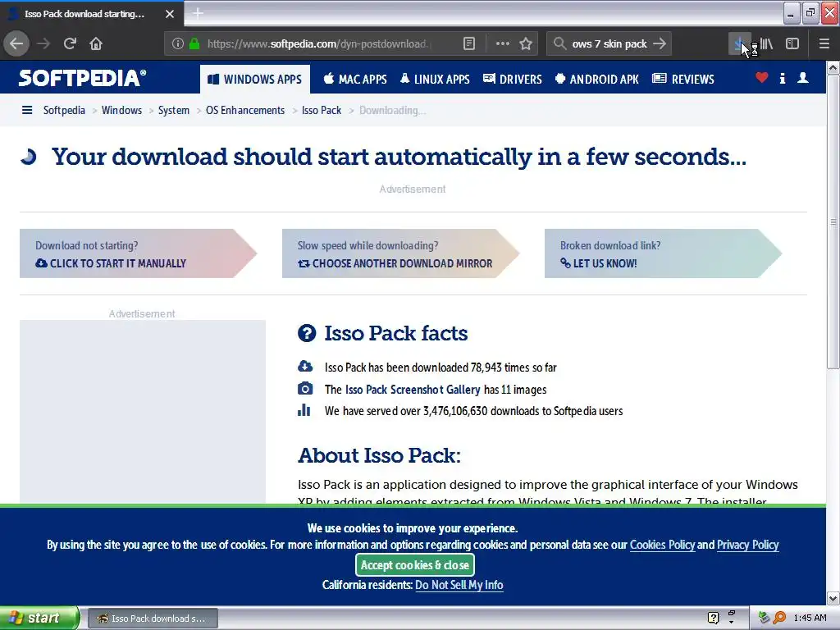Click the magnifier icon in system tray
This screenshot has height=630, width=840.
click(x=779, y=618)
